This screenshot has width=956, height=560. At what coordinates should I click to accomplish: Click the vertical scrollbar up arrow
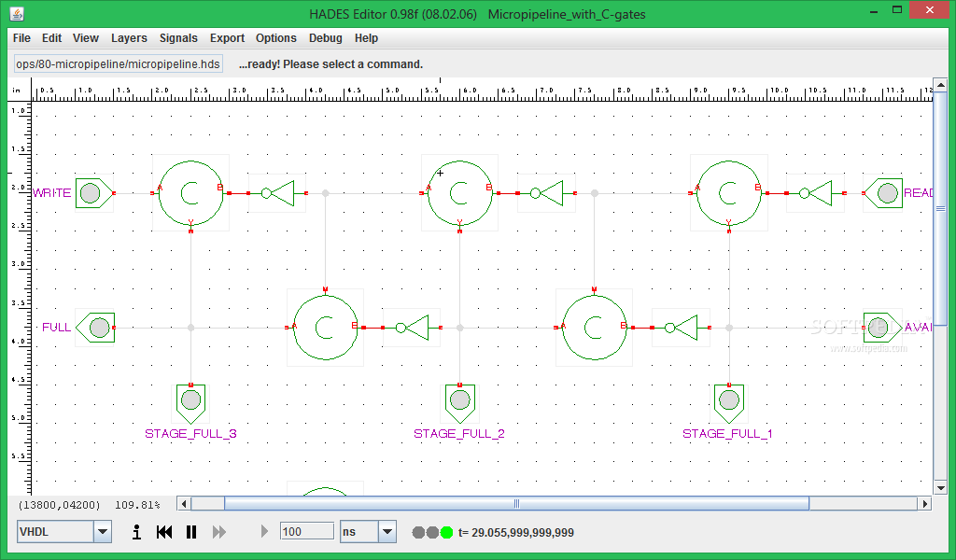tap(941, 85)
